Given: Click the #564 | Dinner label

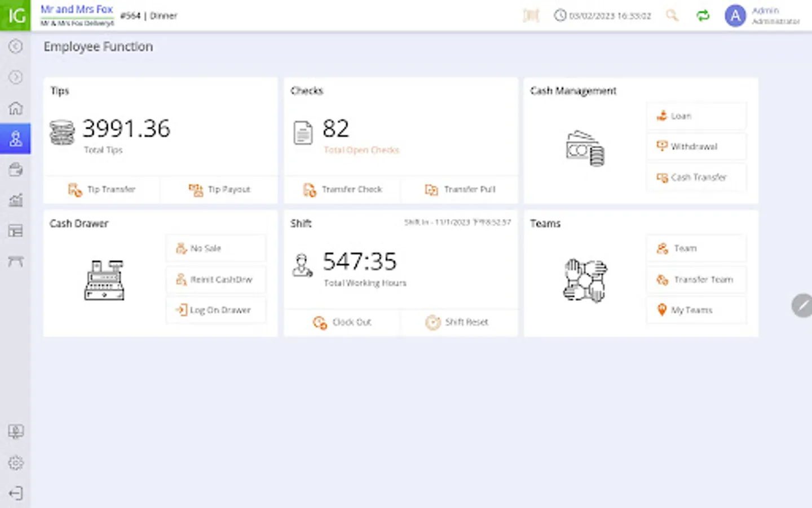Looking at the screenshot, I should tap(149, 16).
